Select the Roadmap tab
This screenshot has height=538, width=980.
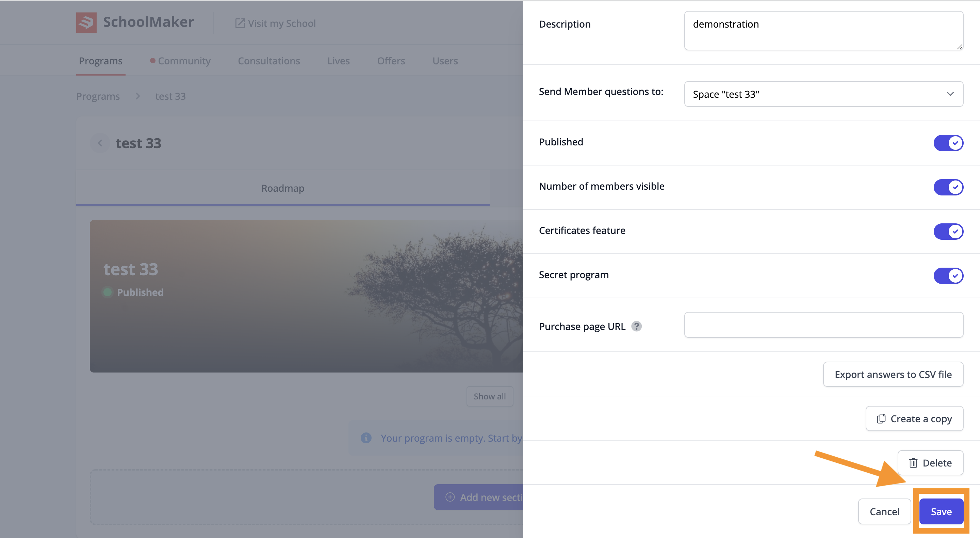tap(283, 188)
